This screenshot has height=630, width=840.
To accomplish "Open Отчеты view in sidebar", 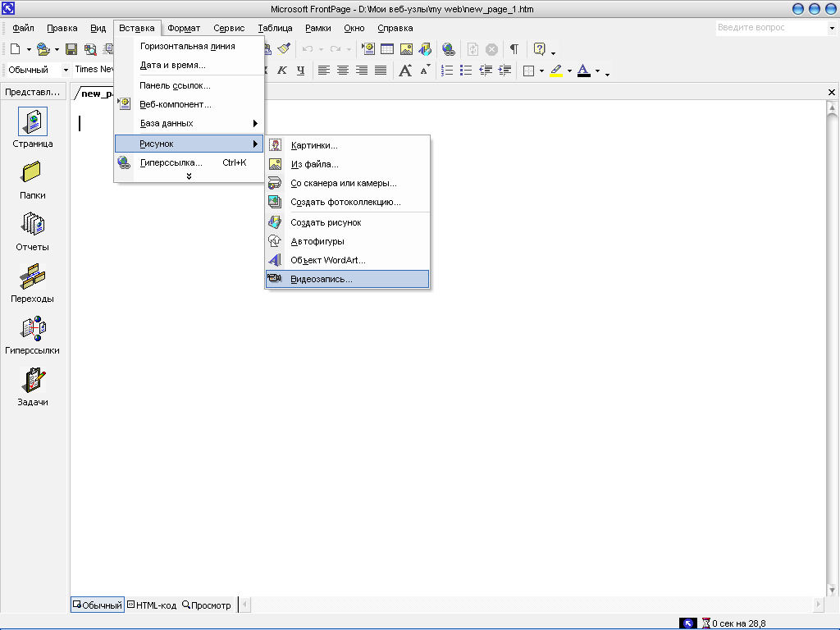I will pos(33,232).
